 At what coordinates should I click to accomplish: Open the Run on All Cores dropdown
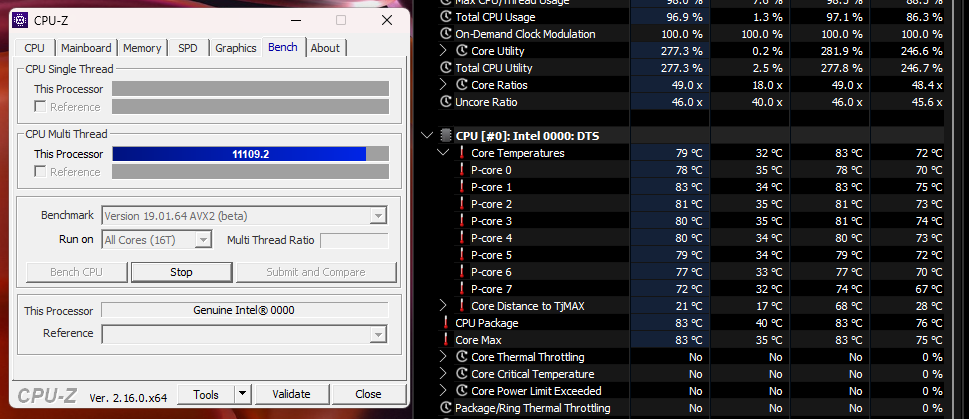(x=203, y=240)
